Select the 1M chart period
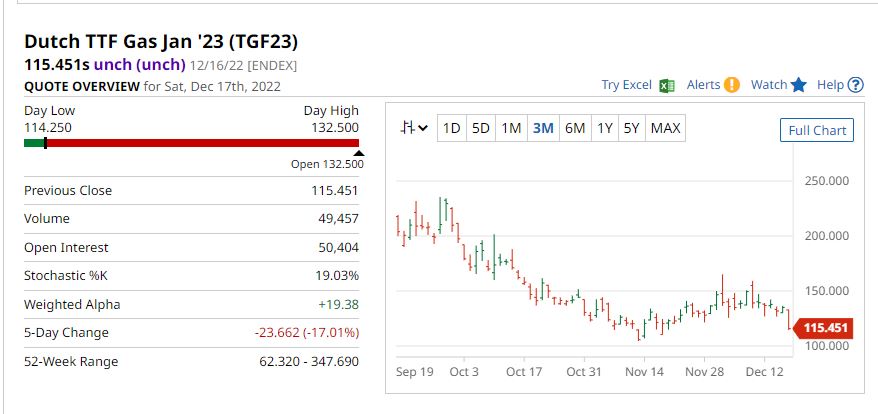This screenshot has height=414, width=878. (511, 128)
